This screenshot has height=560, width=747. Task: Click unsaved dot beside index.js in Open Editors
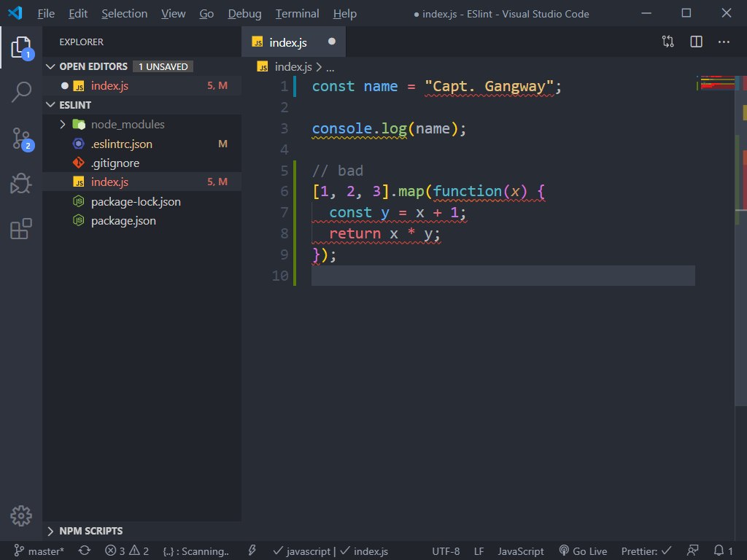(64, 86)
